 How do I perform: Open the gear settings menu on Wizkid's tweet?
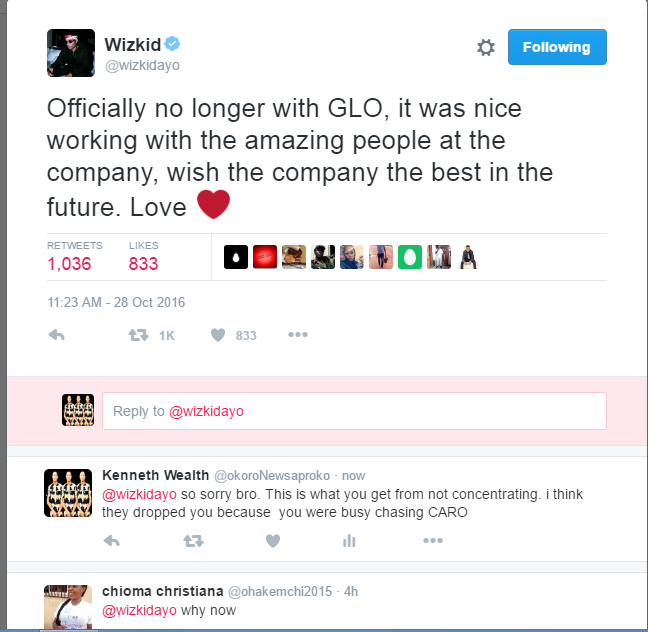click(486, 48)
